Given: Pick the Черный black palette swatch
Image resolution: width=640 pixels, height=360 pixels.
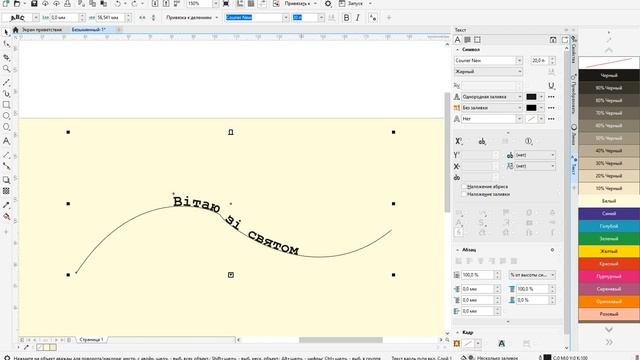Looking at the screenshot, I should [x=609, y=75].
